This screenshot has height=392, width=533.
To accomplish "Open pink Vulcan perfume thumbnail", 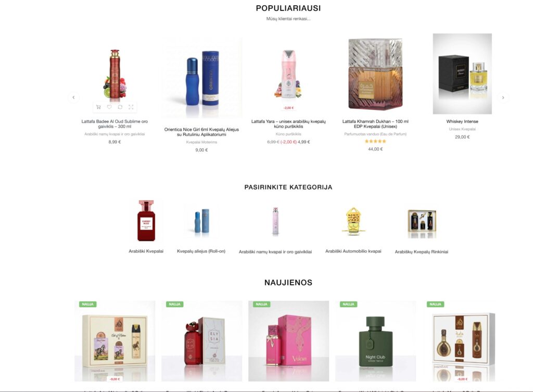I will [x=288, y=340].
